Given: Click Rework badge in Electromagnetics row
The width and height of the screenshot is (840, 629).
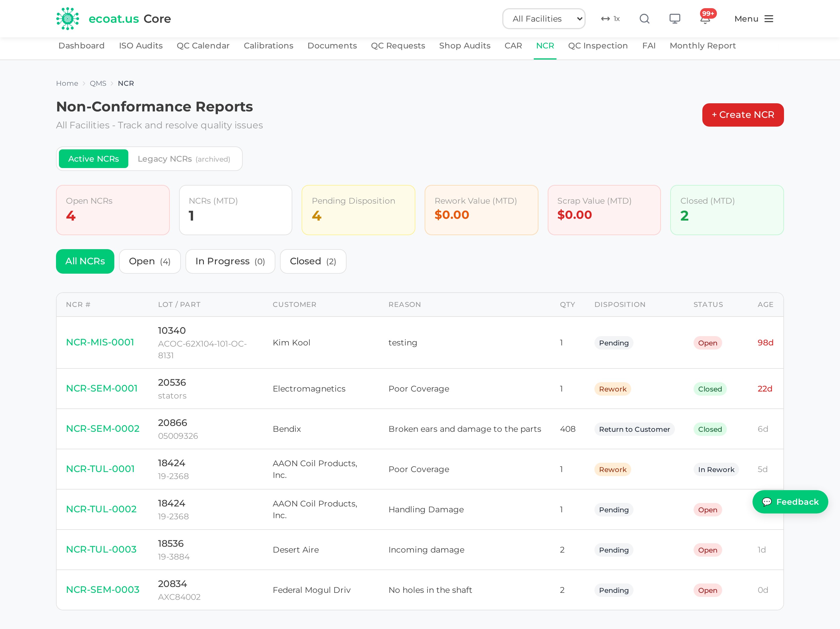Looking at the screenshot, I should click(x=612, y=389).
